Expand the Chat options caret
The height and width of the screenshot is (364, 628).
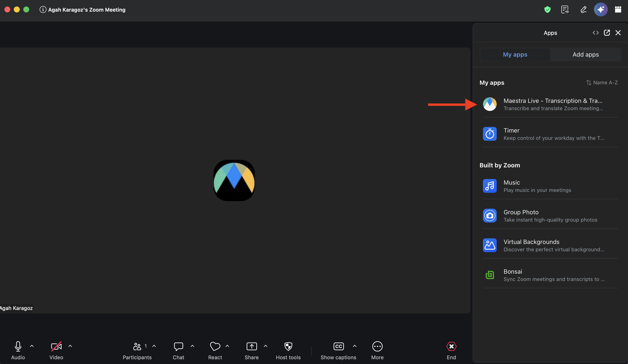click(x=192, y=346)
